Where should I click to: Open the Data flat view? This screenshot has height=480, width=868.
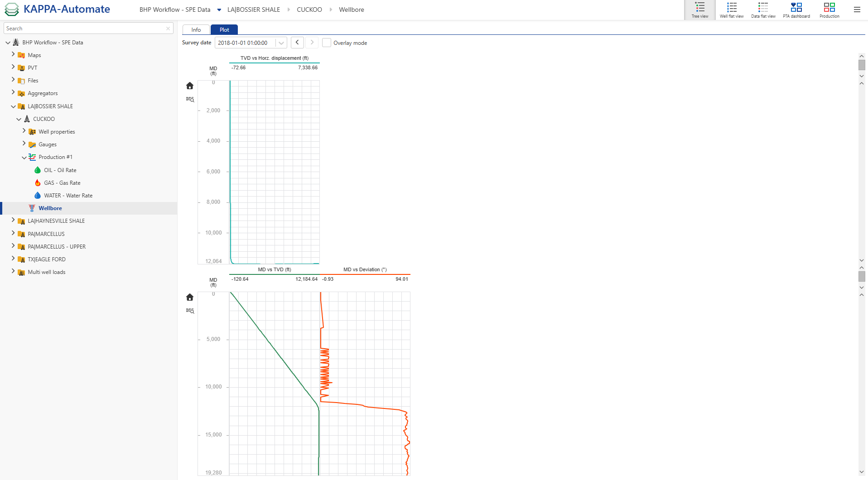763,10
